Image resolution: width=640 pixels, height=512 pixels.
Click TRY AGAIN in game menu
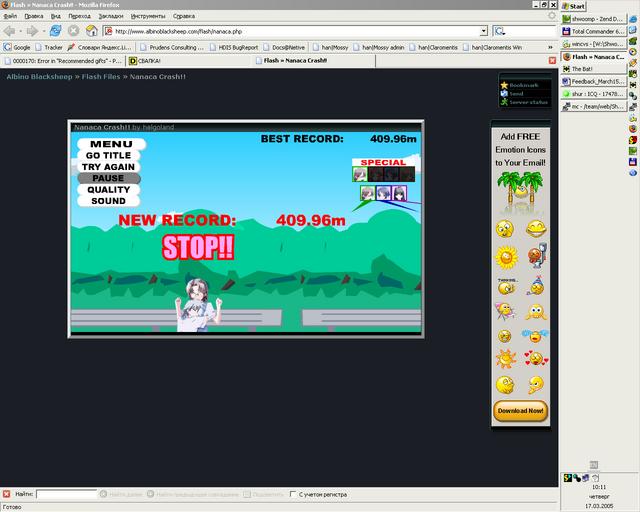tap(108, 167)
